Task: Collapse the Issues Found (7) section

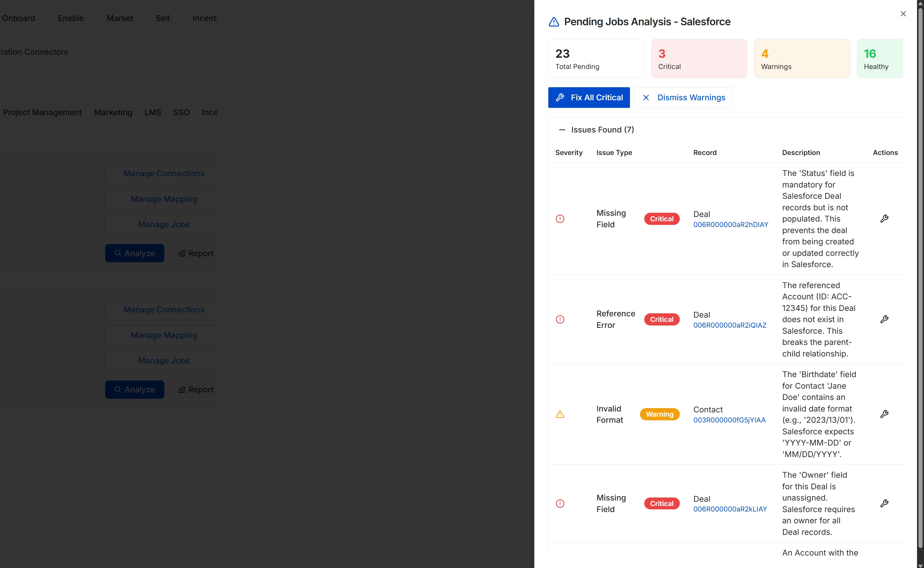Action: tap(562, 130)
